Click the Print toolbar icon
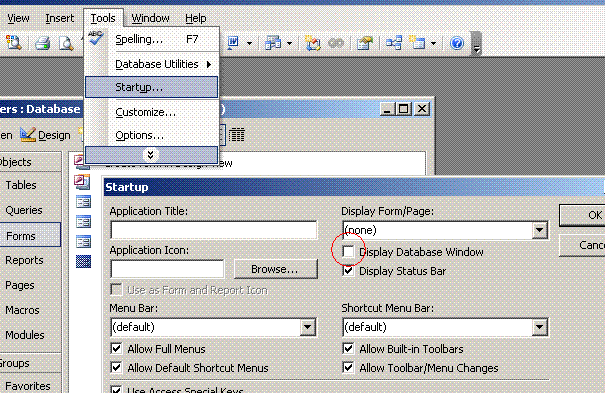605x393 pixels. [42, 43]
